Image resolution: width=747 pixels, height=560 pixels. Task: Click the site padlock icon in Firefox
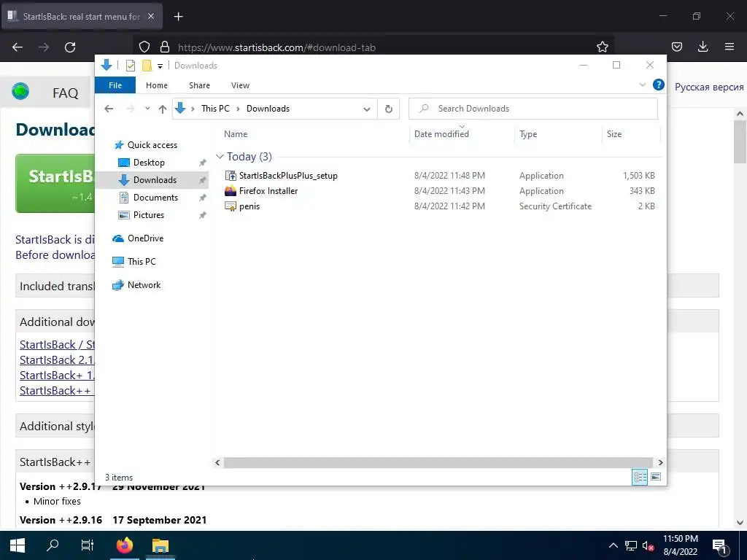tap(165, 47)
